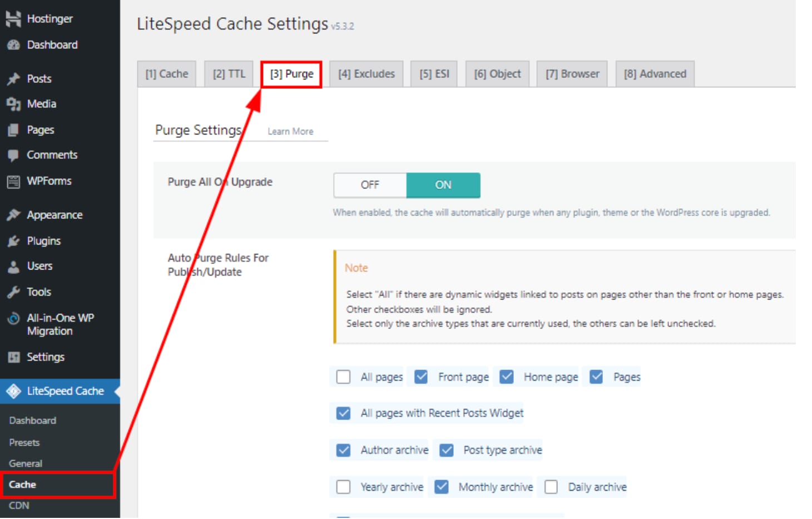Check the Yearly archive checkbox
The height and width of the screenshot is (519, 812).
click(343, 487)
